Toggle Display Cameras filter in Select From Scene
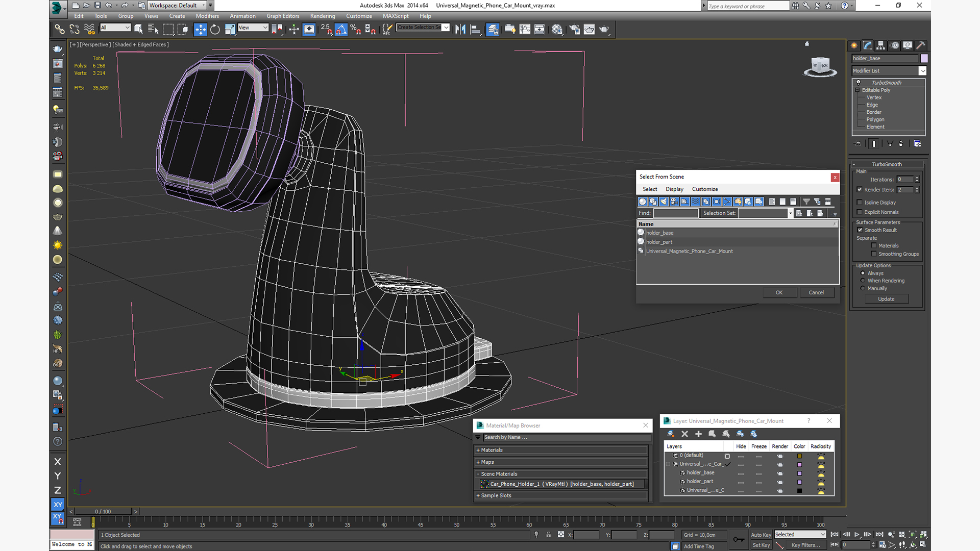This screenshot has height=551, width=980. click(x=674, y=202)
